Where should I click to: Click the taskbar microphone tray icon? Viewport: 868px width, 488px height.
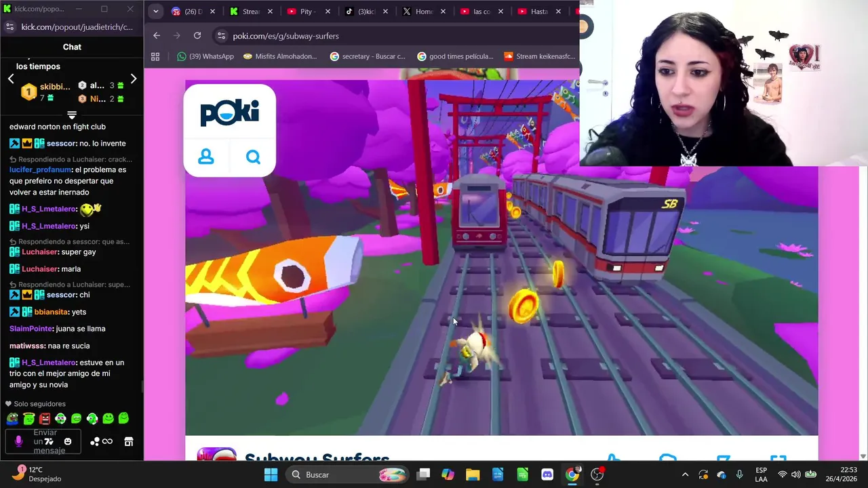739,474
